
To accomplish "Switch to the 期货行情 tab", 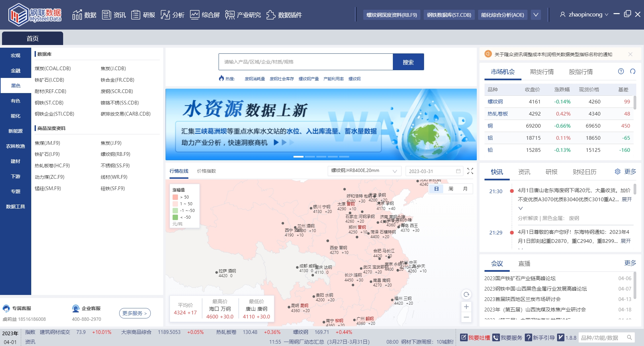I will click(x=542, y=72).
